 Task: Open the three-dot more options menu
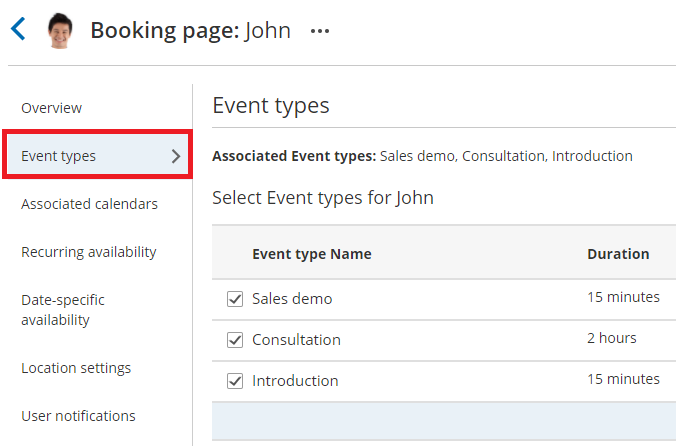(319, 31)
